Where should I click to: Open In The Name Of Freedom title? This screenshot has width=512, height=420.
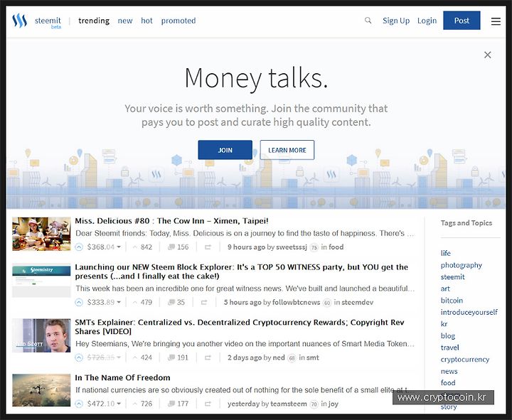coord(123,378)
